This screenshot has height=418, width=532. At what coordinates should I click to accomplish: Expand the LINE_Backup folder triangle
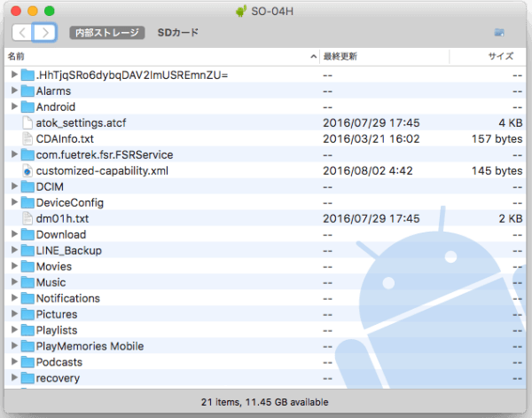14,250
